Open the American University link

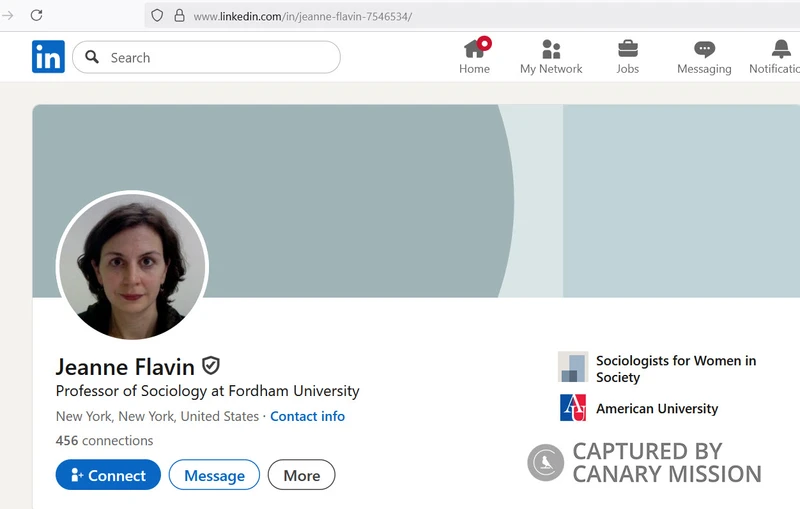(657, 409)
